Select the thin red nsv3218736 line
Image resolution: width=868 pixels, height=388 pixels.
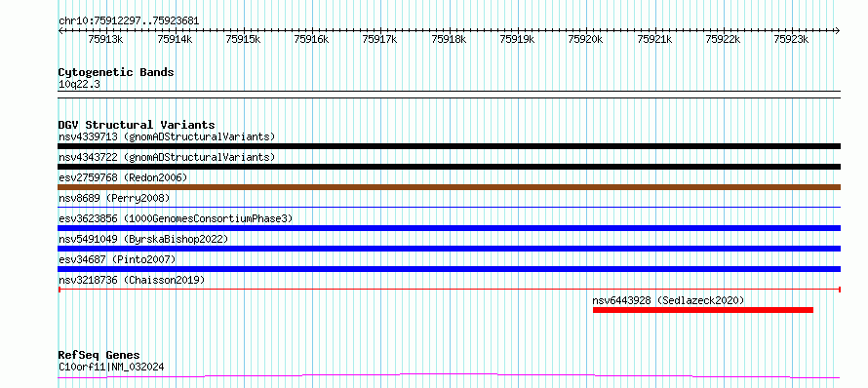(449, 289)
